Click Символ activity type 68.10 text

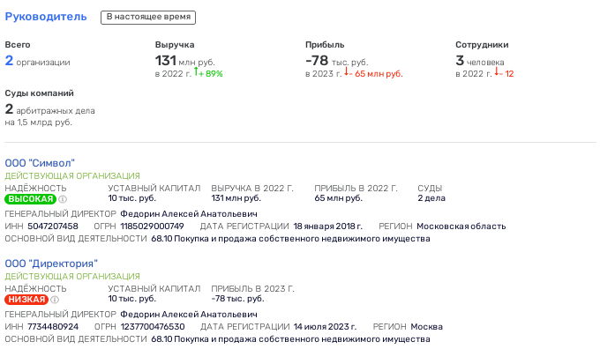pyautogui.click(x=290, y=239)
